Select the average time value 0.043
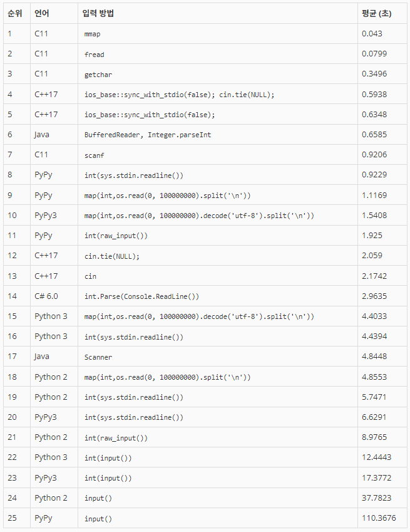This screenshot has height=532, width=410. [x=372, y=34]
